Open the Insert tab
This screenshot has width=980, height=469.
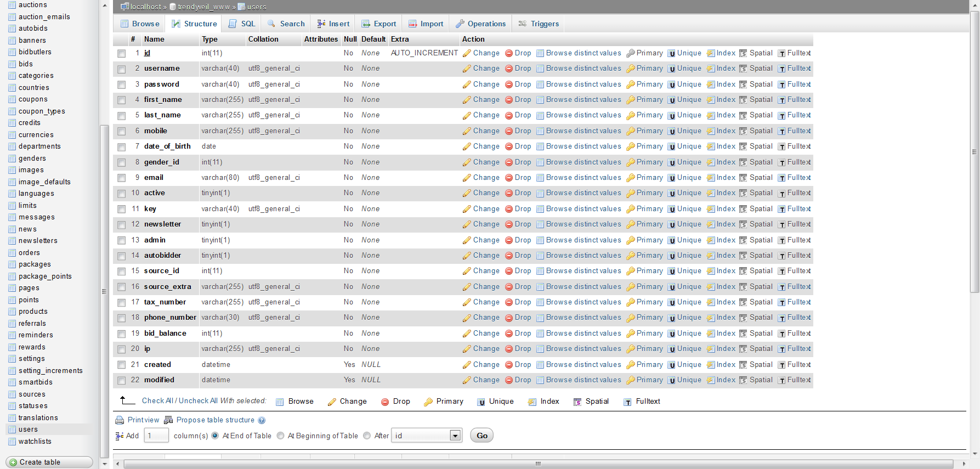(333, 24)
